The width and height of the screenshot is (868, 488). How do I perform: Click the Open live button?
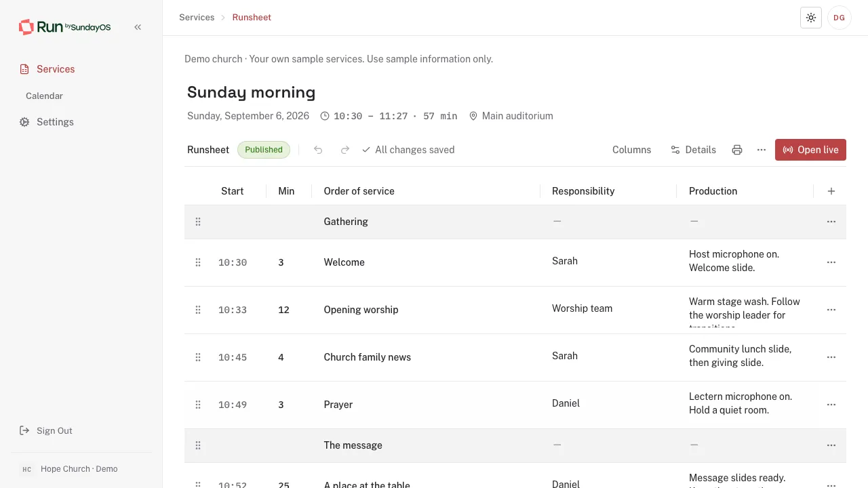[x=810, y=150]
